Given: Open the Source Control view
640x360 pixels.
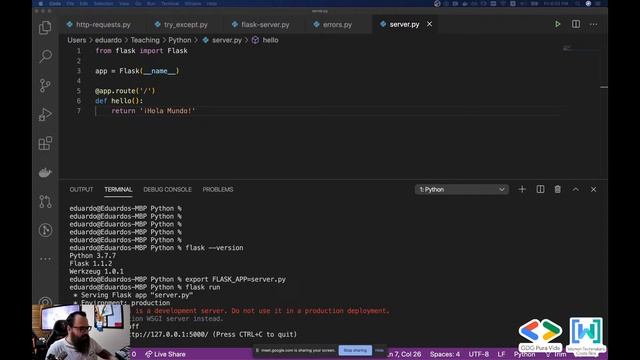Looking at the screenshot, I should (x=45, y=85).
